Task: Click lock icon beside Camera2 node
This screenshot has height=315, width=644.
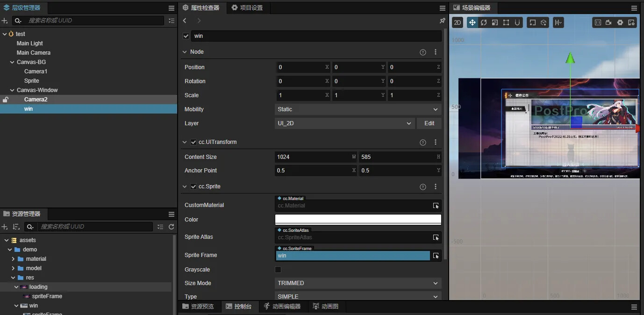Action: [6, 100]
